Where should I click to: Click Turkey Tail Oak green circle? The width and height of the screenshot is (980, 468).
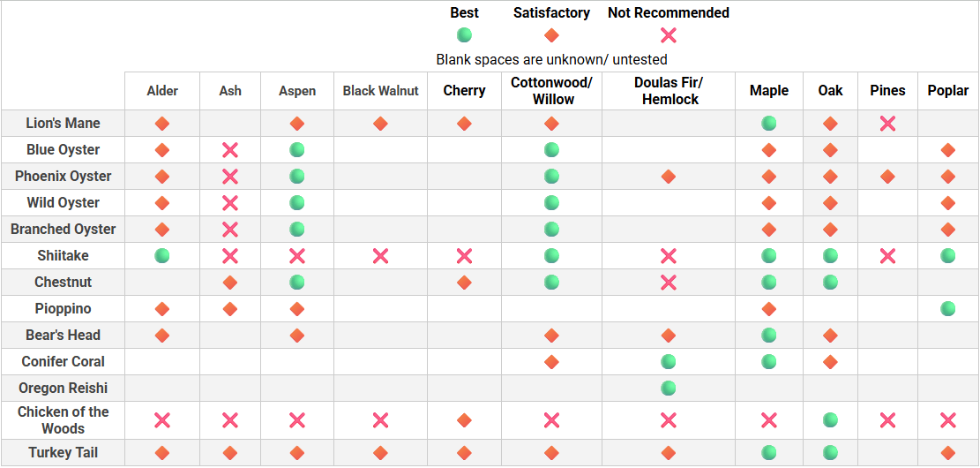point(830,453)
